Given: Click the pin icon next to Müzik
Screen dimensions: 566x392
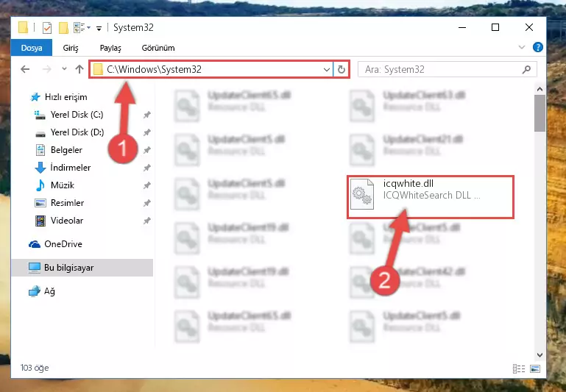Looking at the screenshot, I should click(x=147, y=185).
